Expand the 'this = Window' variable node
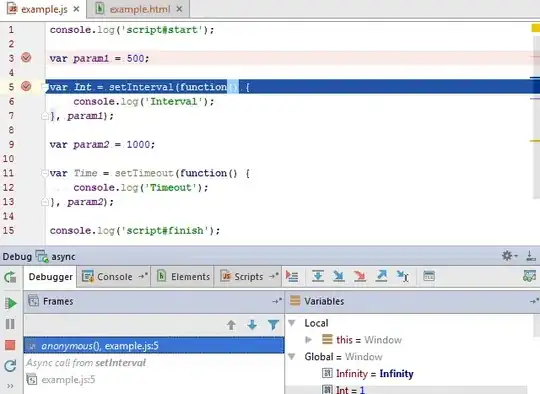Image resolution: width=540 pixels, height=394 pixels. [x=308, y=340]
